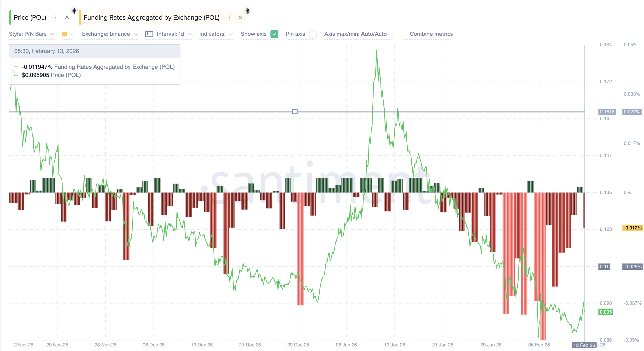644x351 pixels.
Task: Select the Funding Rates Aggregated by Exchange tab
Action: (x=152, y=18)
